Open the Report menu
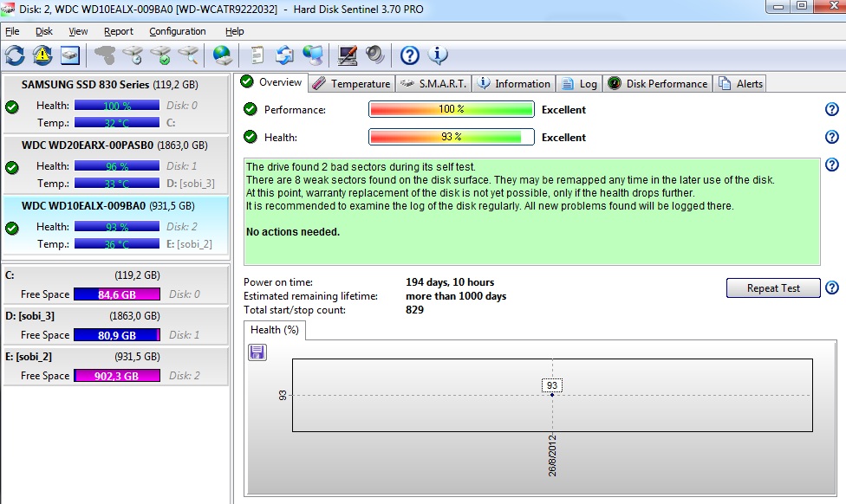The width and height of the screenshot is (846, 504). tap(118, 31)
